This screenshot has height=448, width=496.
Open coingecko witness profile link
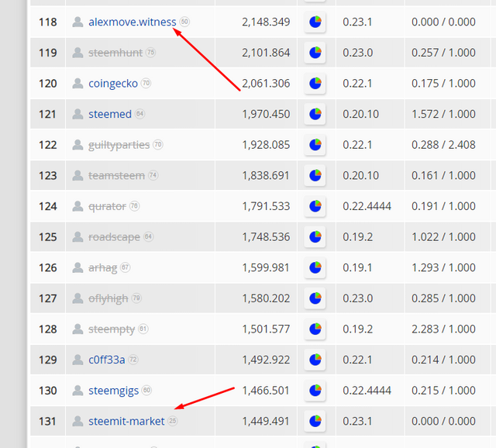click(x=113, y=84)
